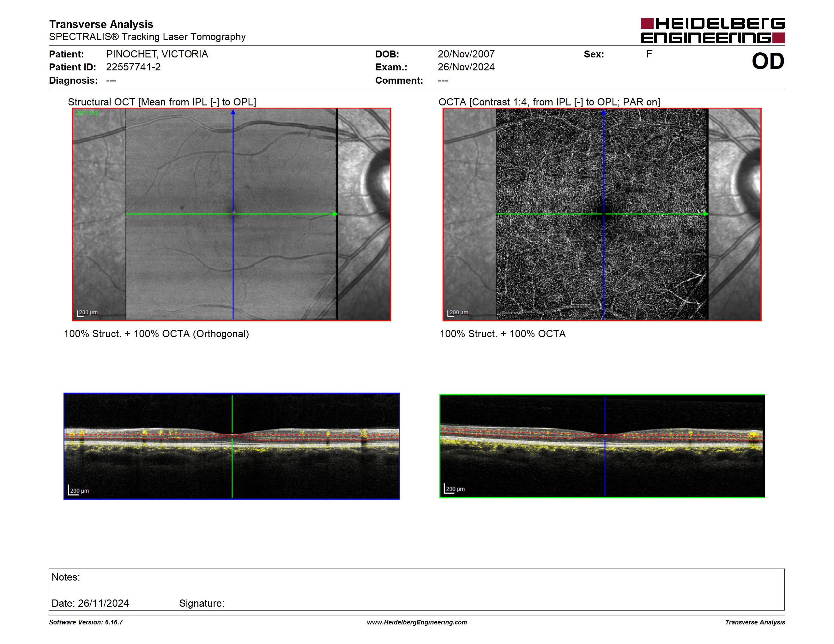Click '100% Struct. + 100% OCTA (Orthogonal)' caption
Screen dimensions: 834x644
click(x=156, y=334)
